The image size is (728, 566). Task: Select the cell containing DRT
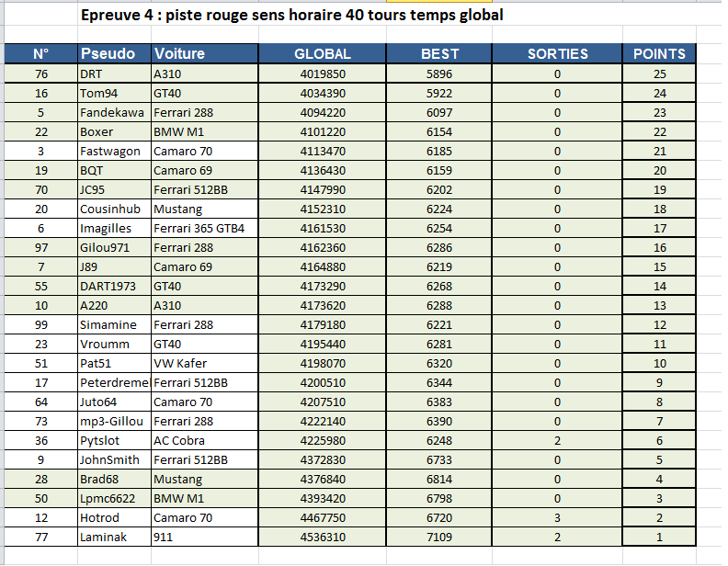114,74
